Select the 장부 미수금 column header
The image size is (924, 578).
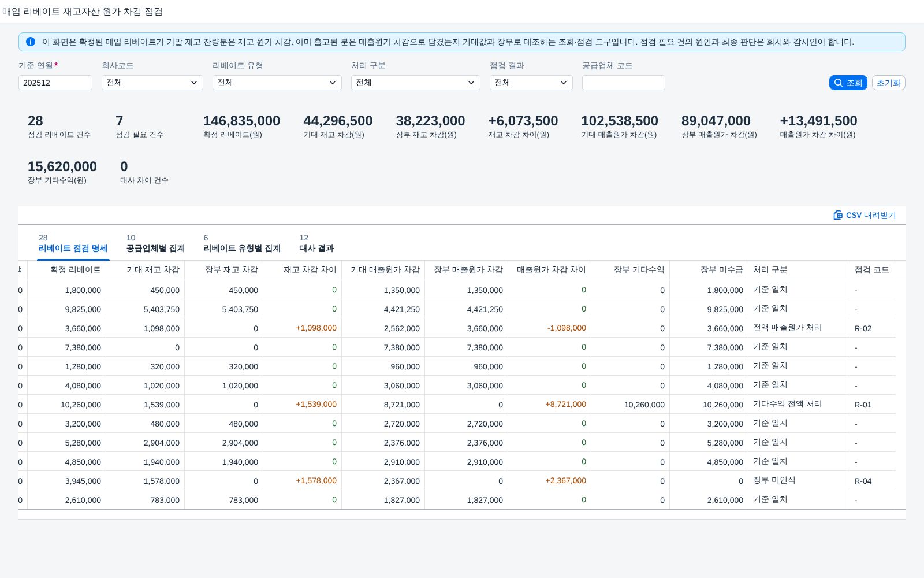coord(709,270)
